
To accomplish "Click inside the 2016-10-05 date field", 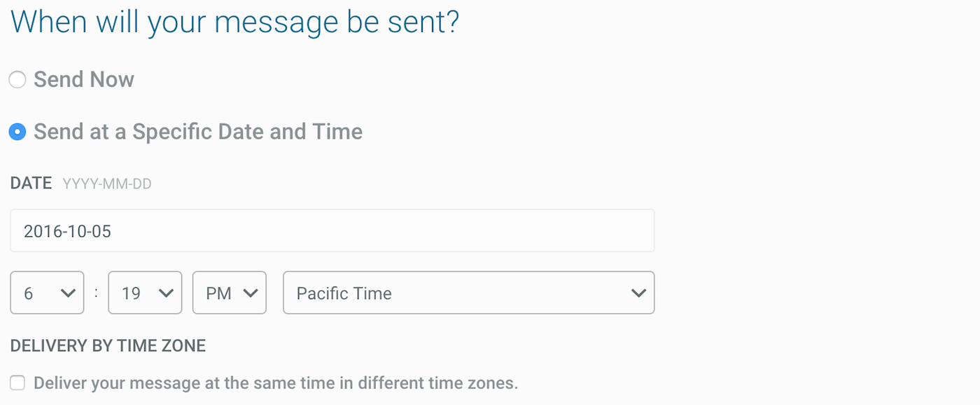I will pos(332,230).
